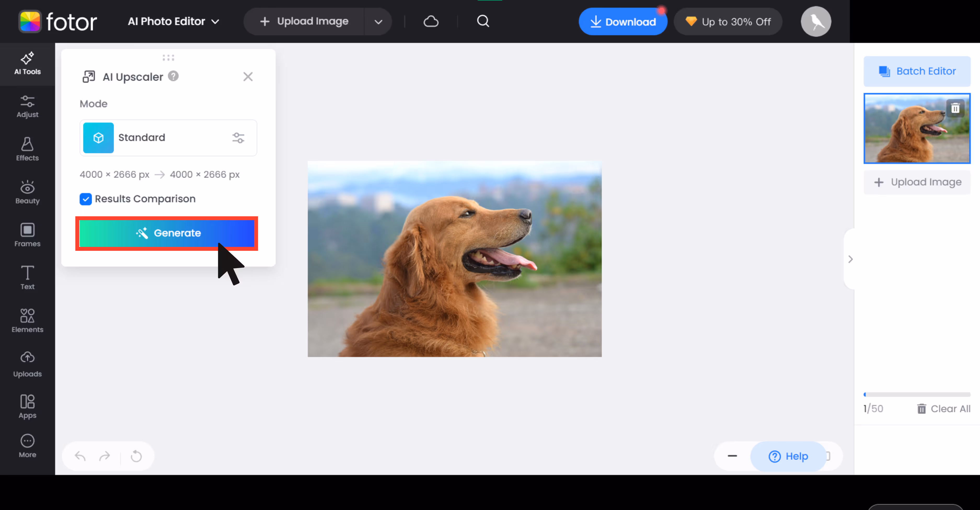This screenshot has height=510, width=980.
Task: Click Upload Image in the batch panel
Action: (x=917, y=182)
